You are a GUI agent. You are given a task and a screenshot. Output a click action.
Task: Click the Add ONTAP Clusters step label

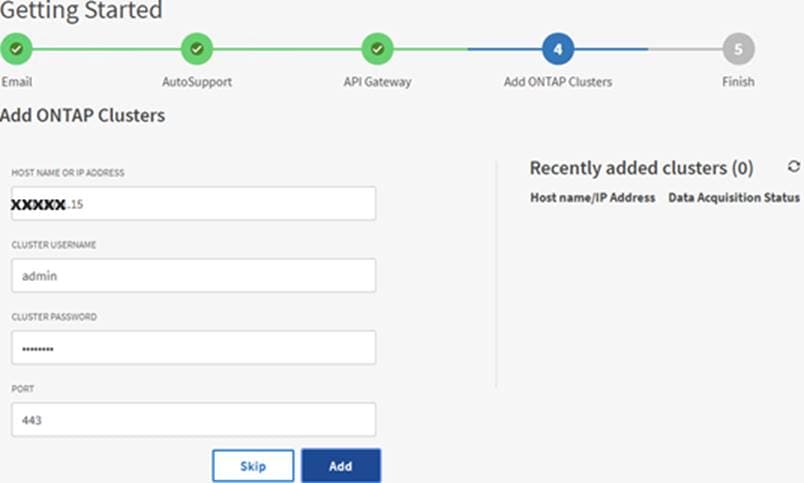(x=558, y=82)
